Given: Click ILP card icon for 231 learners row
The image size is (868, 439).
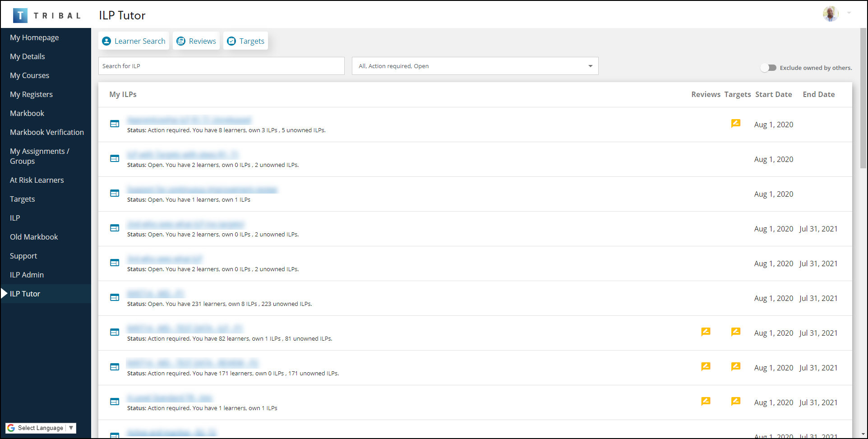Looking at the screenshot, I should [115, 297].
